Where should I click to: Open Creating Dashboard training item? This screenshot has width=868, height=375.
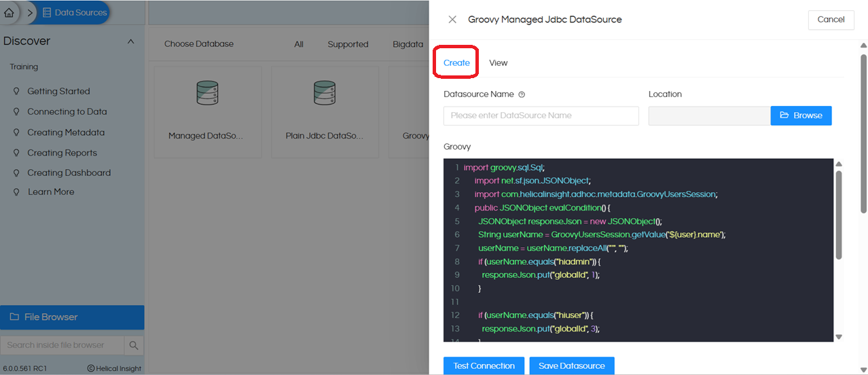pos(69,173)
